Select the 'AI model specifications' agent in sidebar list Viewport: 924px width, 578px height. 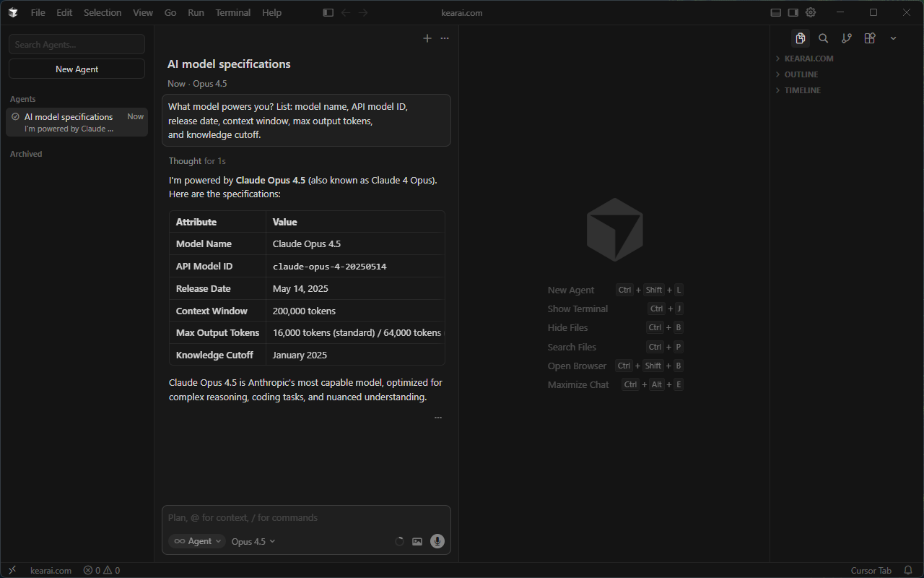point(77,123)
